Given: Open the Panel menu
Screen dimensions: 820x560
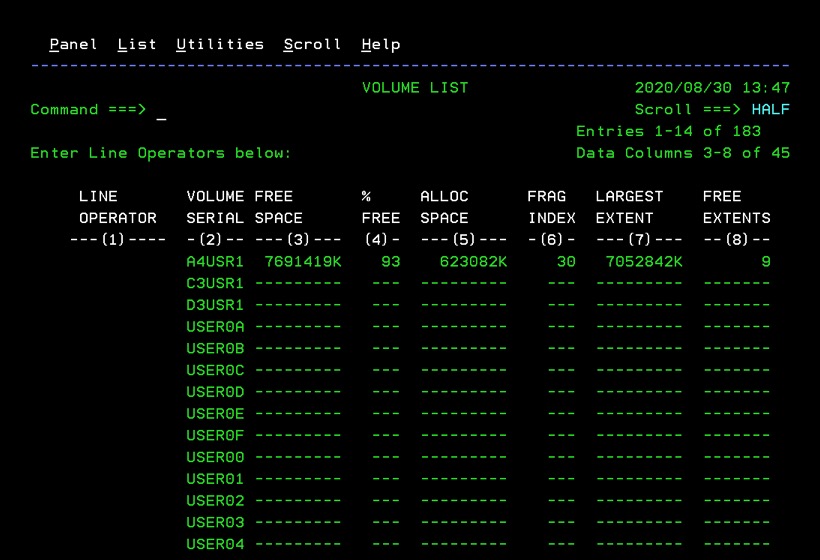Looking at the screenshot, I should coord(73,44).
